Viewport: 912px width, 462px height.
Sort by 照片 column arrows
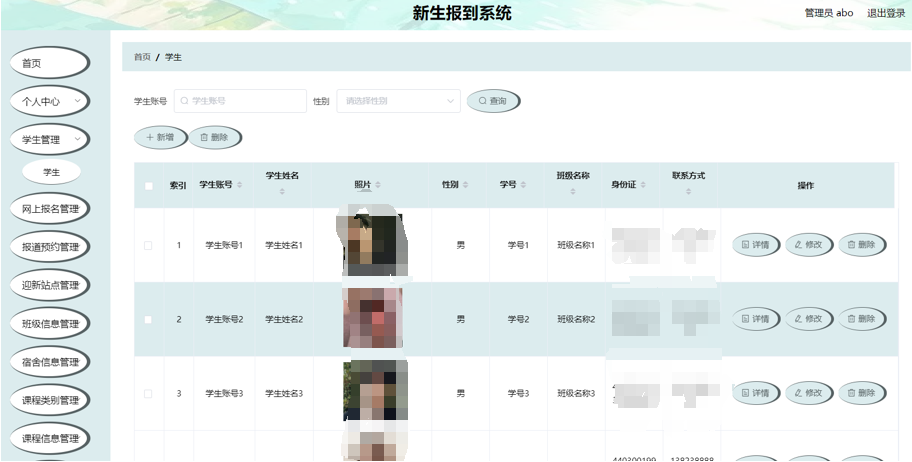(x=378, y=185)
